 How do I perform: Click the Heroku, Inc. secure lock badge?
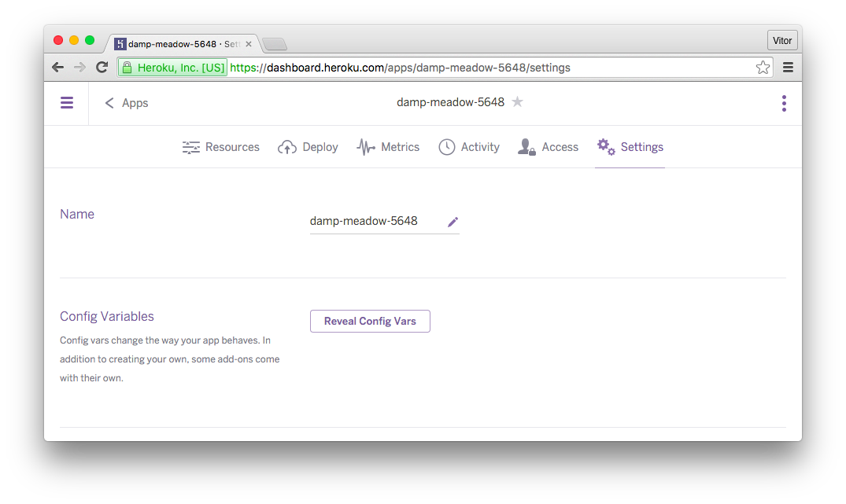172,68
